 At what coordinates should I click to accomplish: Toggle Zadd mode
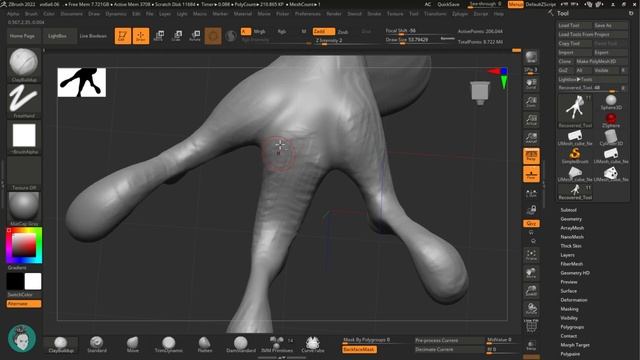coord(324,31)
